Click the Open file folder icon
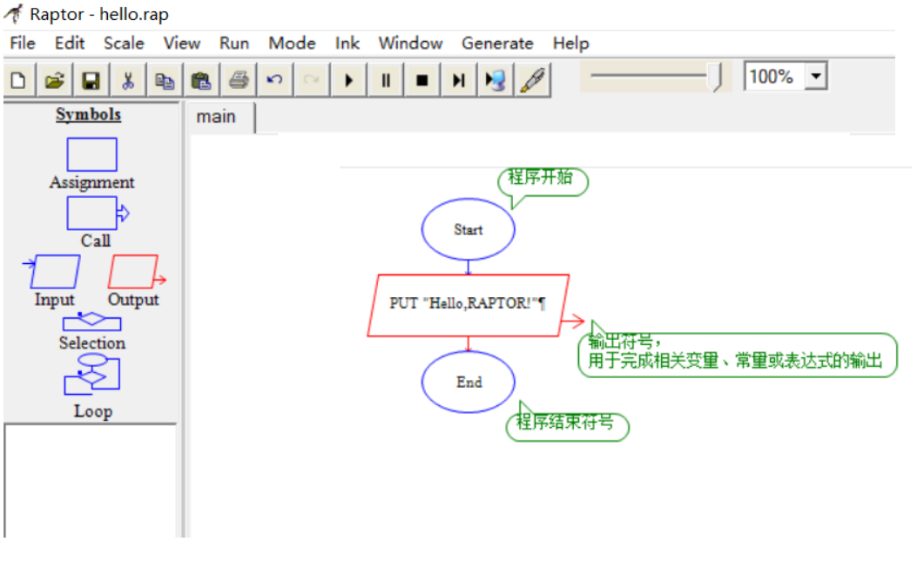Viewport: 924px width, 562px height. click(55, 79)
